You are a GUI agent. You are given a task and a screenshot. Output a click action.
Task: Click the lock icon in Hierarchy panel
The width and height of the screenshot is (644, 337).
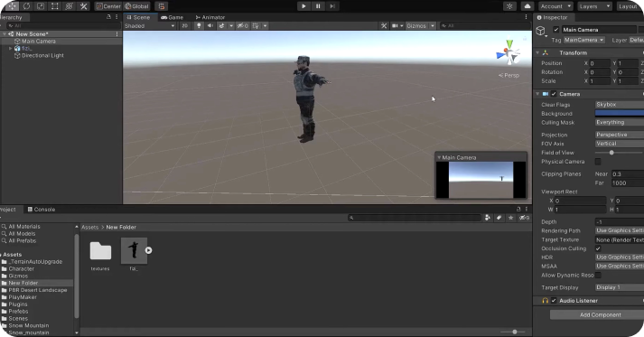click(x=108, y=17)
